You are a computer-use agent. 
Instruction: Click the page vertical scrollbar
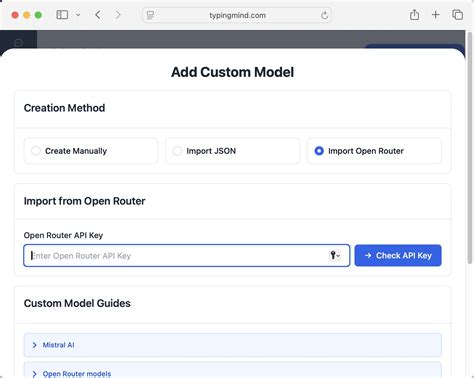[470, 148]
